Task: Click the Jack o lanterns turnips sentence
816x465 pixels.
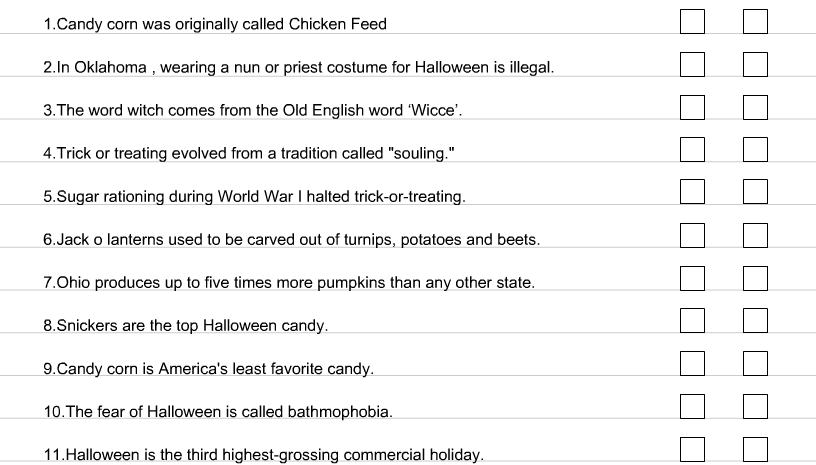Action: coord(291,240)
